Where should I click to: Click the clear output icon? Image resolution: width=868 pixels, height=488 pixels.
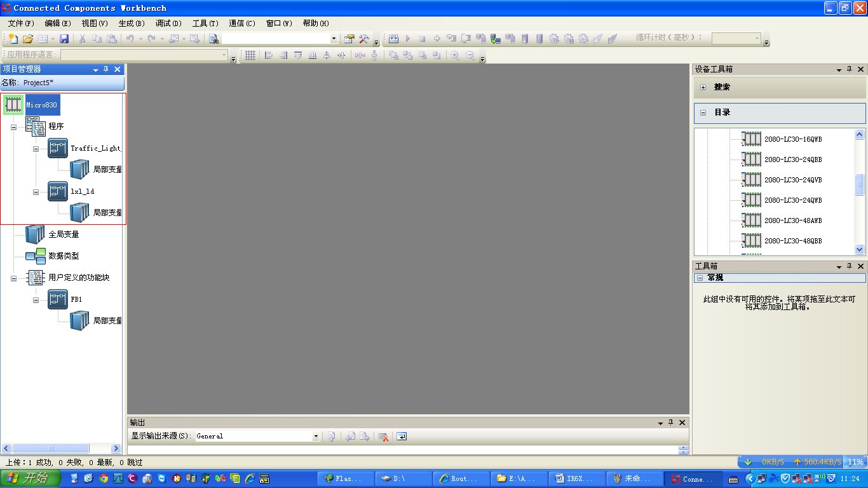point(383,437)
